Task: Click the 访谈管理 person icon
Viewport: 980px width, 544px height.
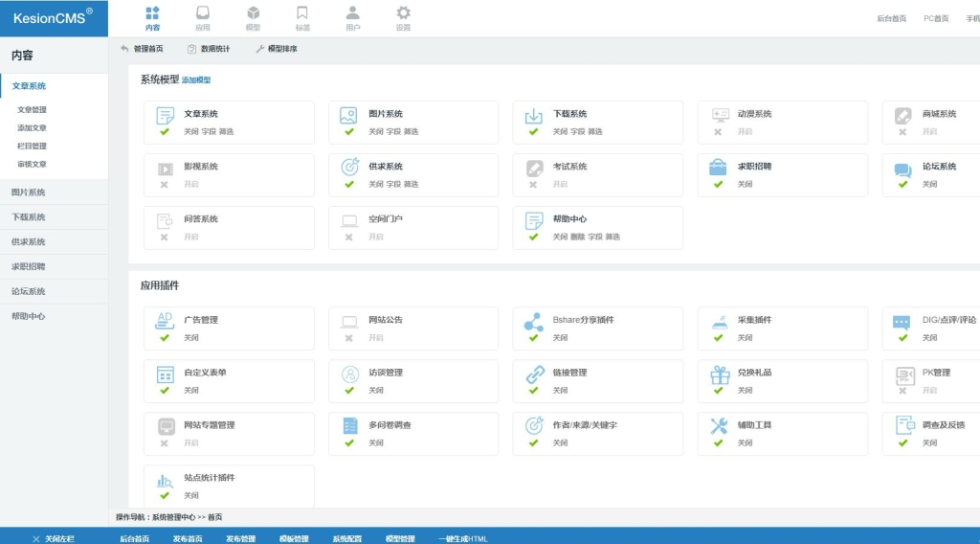Action: [350, 374]
